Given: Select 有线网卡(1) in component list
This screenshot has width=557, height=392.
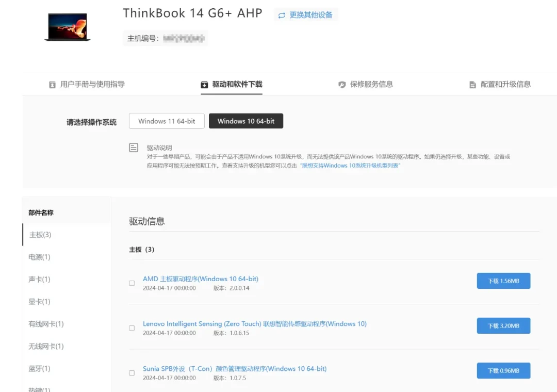Looking at the screenshot, I should (46, 324).
